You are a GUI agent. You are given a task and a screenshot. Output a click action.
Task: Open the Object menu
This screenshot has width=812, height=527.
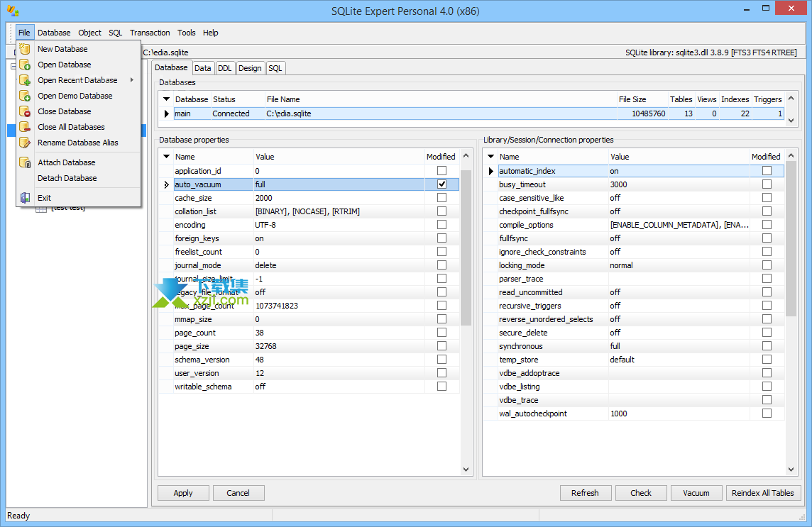[89, 33]
